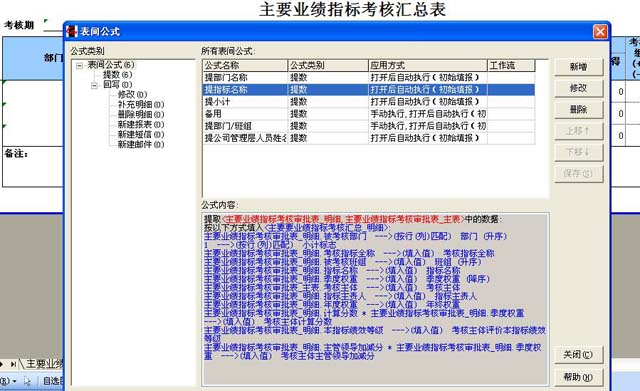Select the 提数 (6) tree item

[x=118, y=75]
